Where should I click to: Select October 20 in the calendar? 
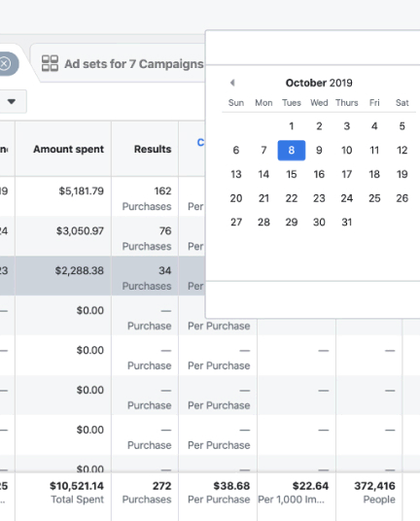pyautogui.click(x=236, y=198)
